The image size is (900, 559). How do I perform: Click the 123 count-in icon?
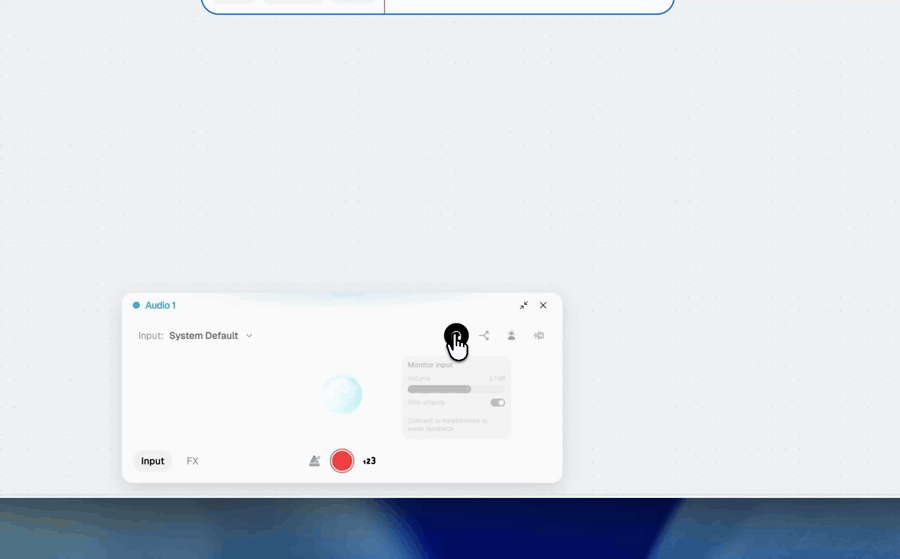[369, 461]
